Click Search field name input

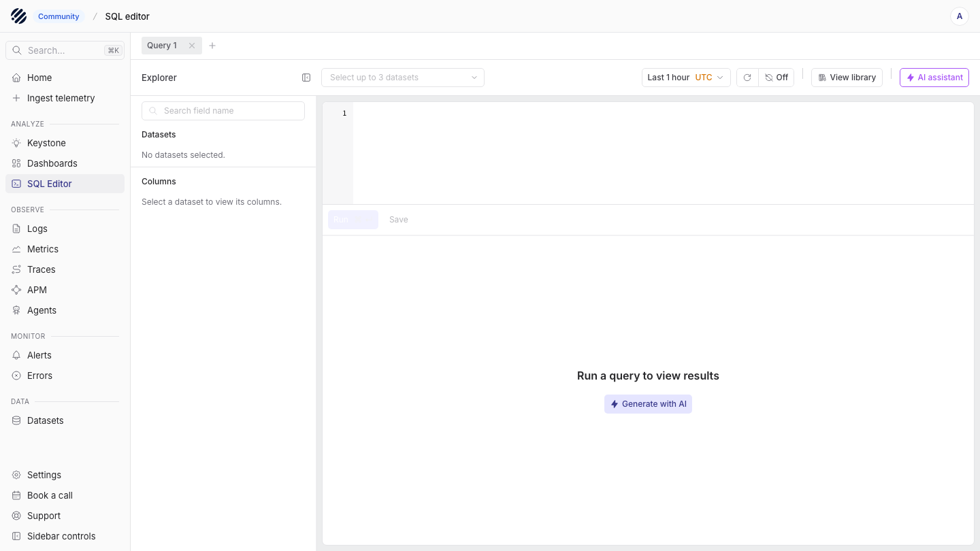click(223, 111)
